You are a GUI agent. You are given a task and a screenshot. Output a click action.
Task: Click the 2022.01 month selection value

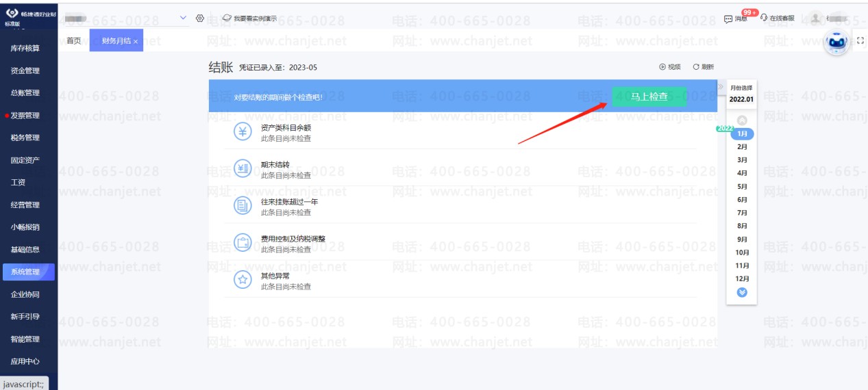click(741, 99)
